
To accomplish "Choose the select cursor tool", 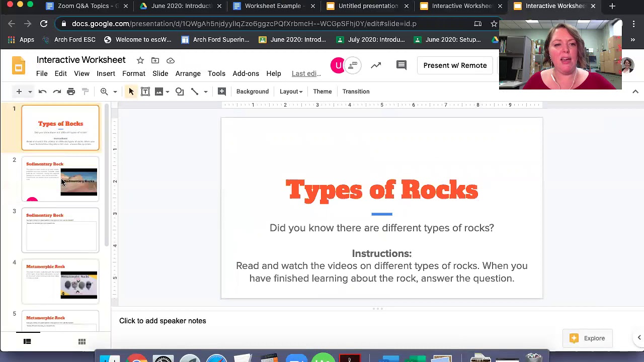I will (x=131, y=92).
